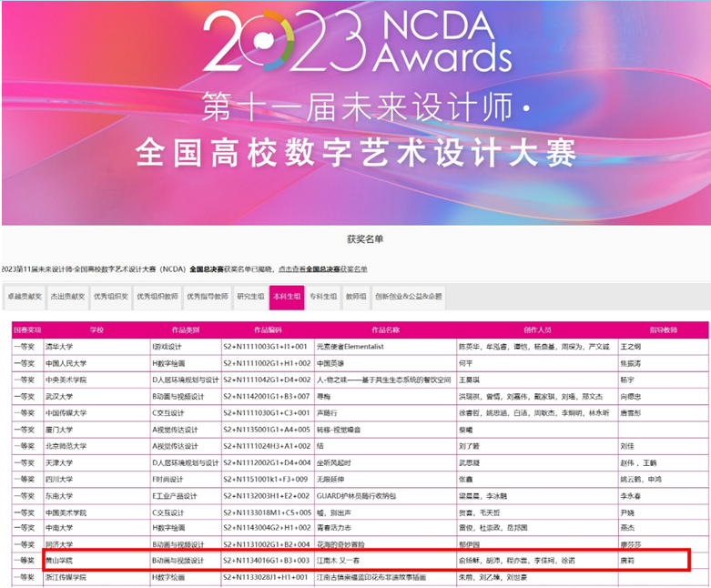Screen dimensions: 711x588
Task: Click the 获奖名单 heading
Action: point(365,239)
